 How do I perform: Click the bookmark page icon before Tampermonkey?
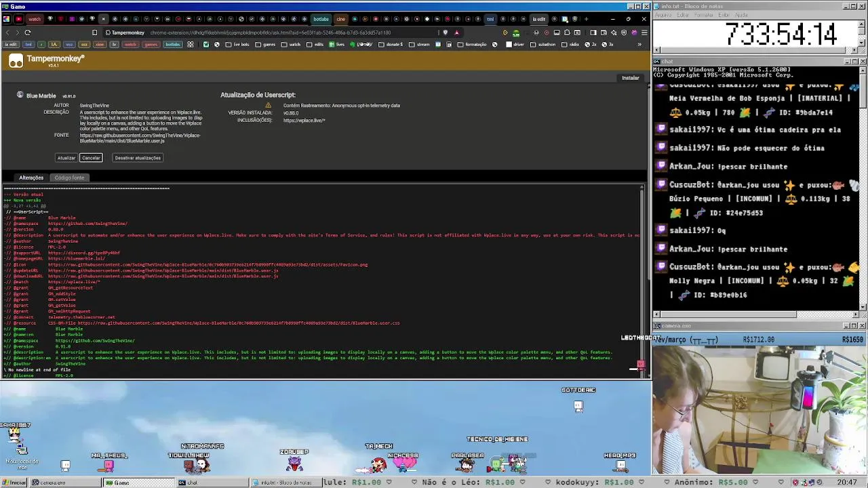coord(95,33)
